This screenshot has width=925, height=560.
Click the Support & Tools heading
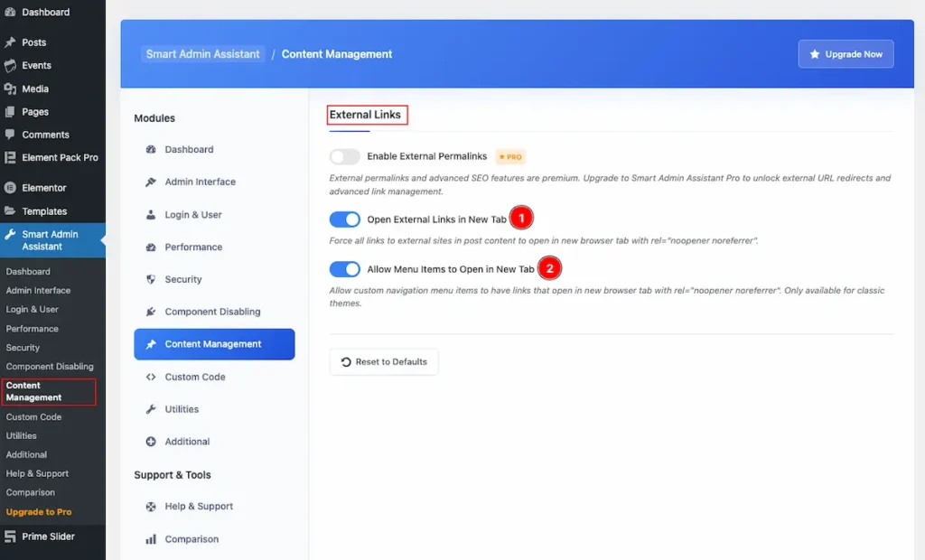click(173, 475)
